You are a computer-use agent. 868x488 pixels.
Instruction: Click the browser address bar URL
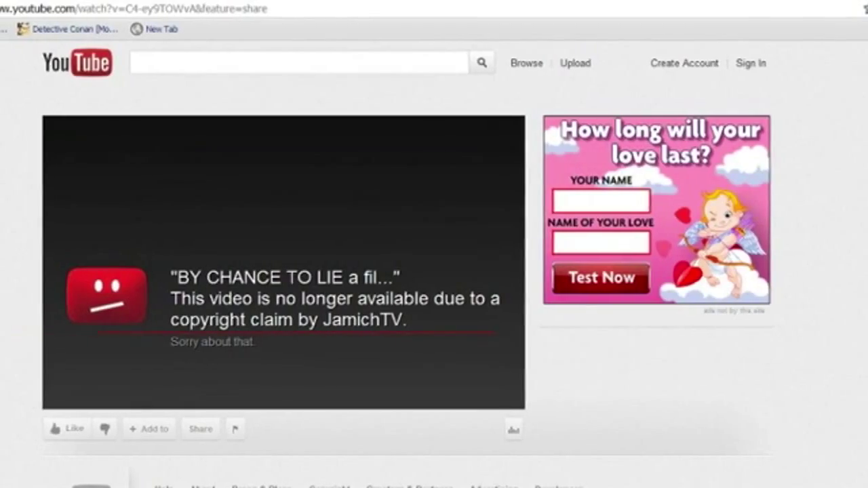tap(136, 9)
